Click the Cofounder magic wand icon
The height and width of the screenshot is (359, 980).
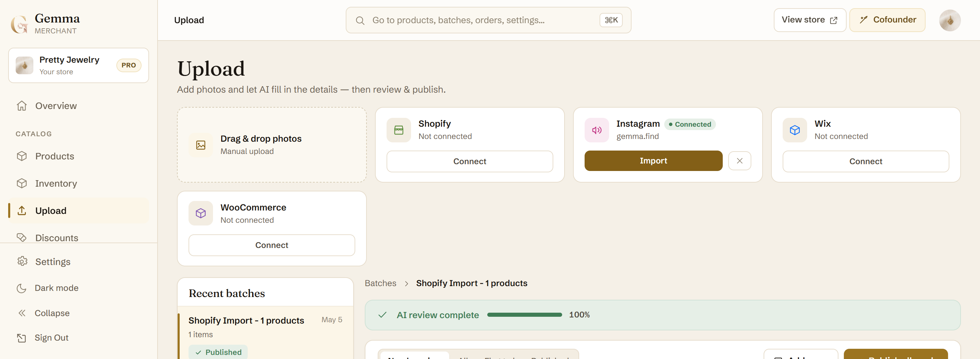tap(864, 20)
